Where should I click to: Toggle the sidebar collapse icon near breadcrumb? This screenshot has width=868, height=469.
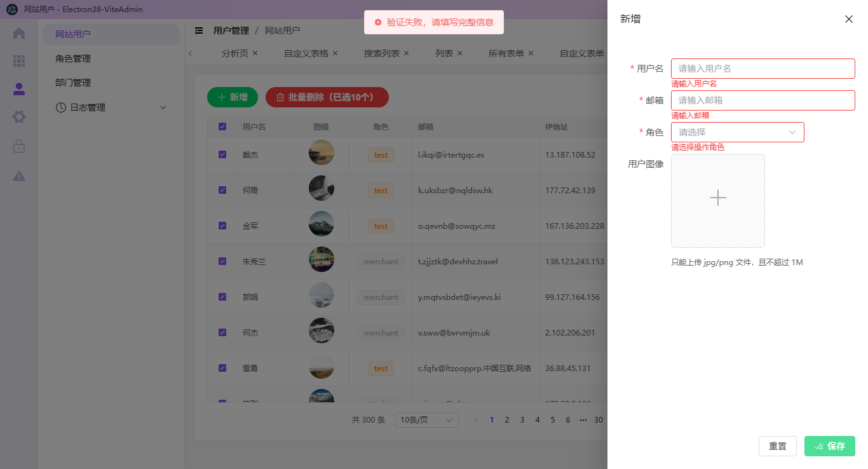pos(199,30)
